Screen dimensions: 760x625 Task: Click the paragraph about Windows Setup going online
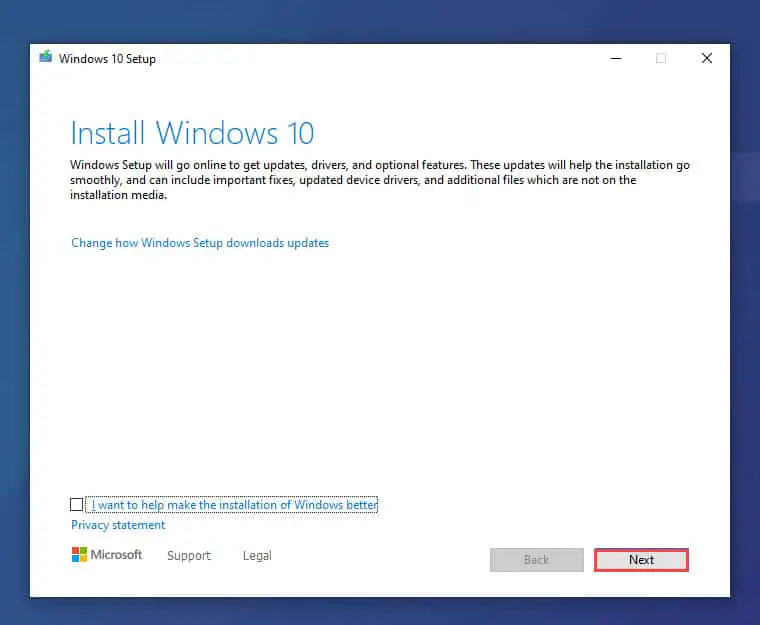click(380, 180)
